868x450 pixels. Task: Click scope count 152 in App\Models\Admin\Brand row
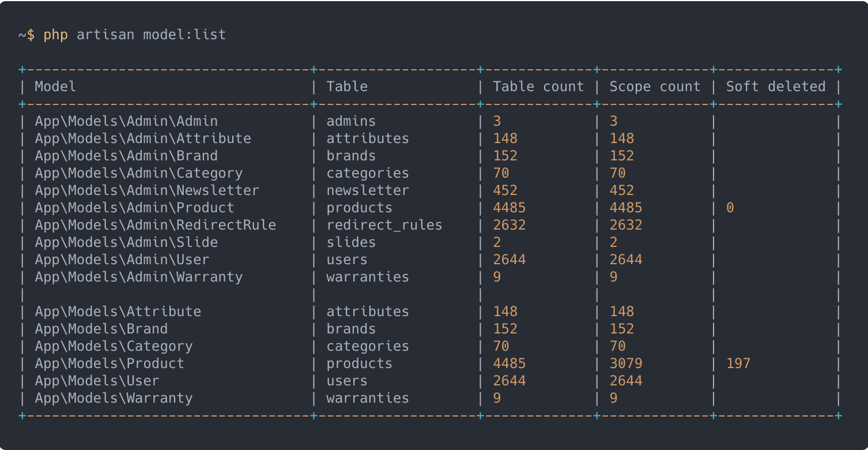622,156
